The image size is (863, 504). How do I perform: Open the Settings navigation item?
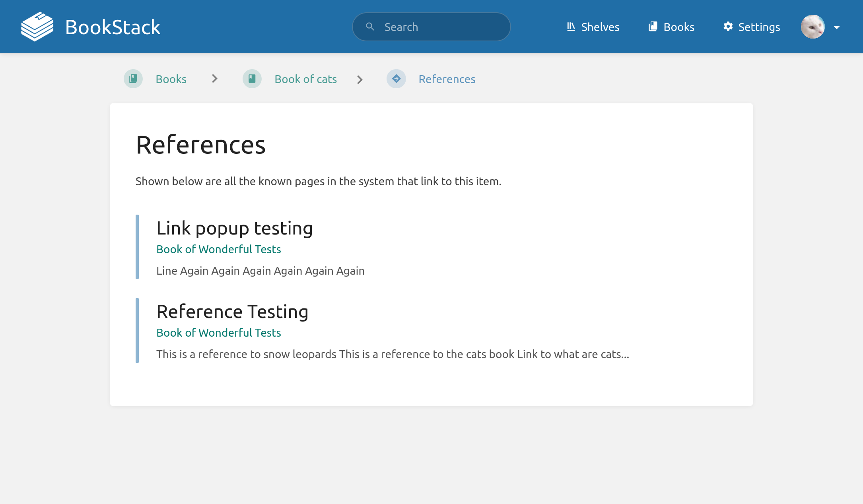coord(759,27)
